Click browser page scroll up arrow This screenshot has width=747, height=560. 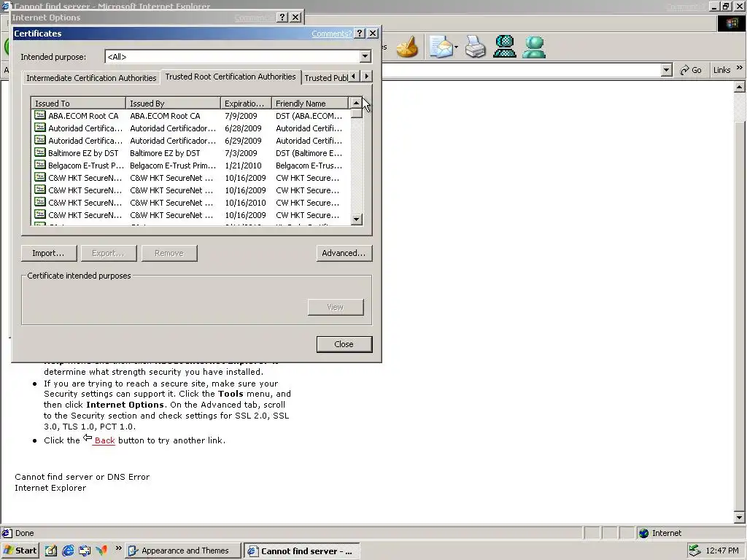739,87
